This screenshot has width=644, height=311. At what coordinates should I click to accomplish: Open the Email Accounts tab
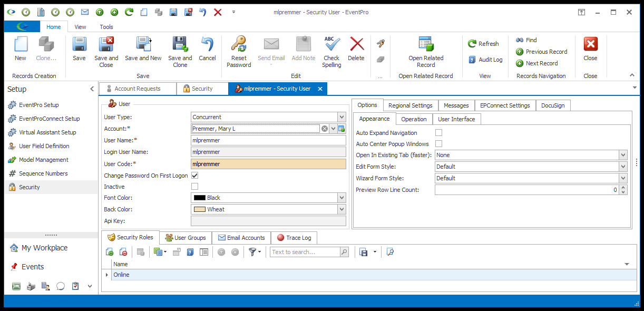point(241,238)
